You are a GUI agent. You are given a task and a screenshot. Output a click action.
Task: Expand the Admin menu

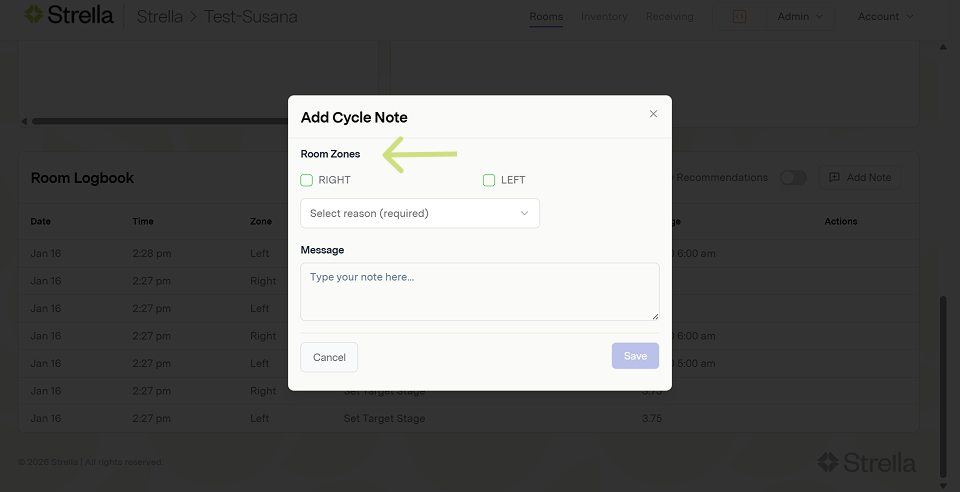click(x=800, y=17)
